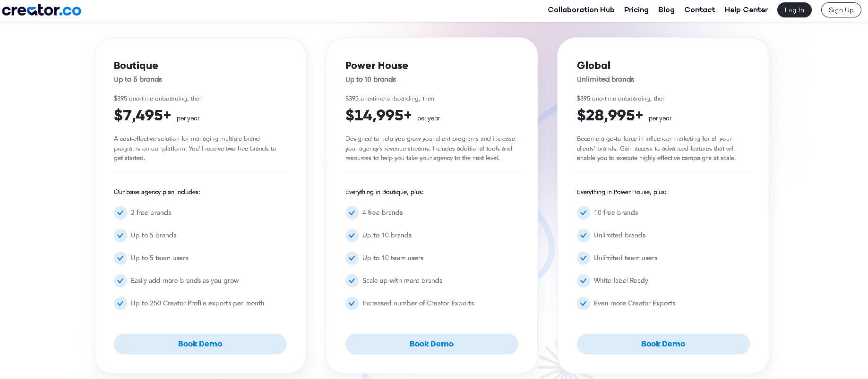Click the checkmark beside "White-label Ready"
The width and height of the screenshot is (868, 379).
pos(584,281)
